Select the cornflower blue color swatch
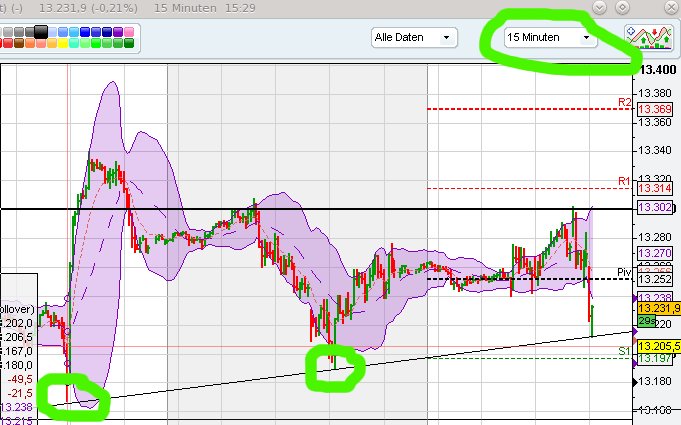 click(63, 32)
